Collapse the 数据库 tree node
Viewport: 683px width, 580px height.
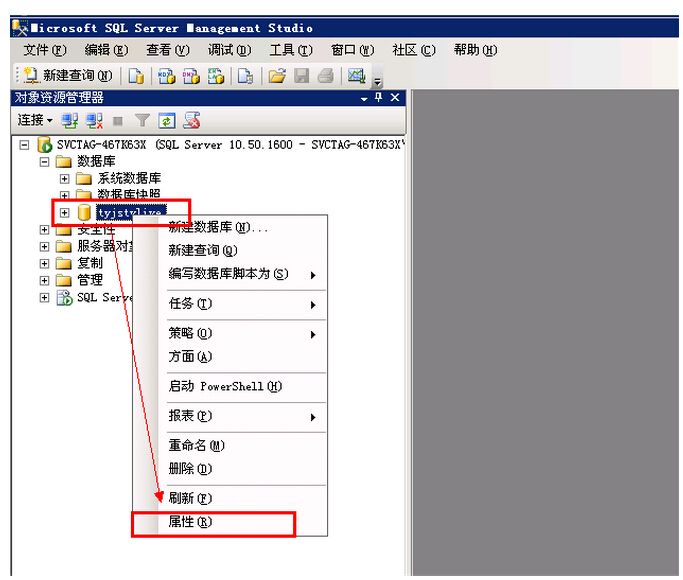(45, 161)
